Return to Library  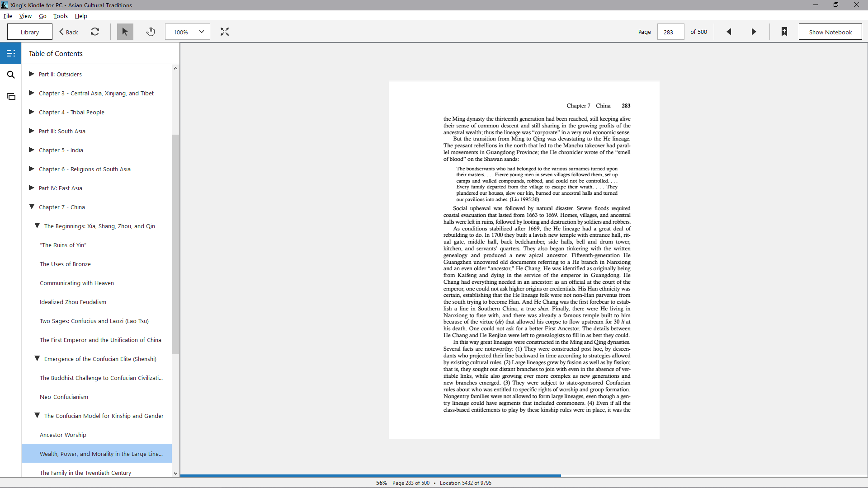[30, 32]
